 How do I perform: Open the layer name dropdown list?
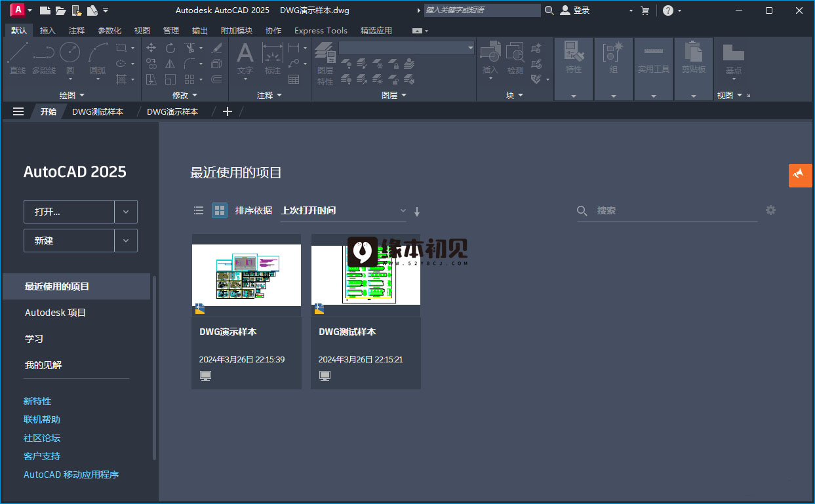click(407, 48)
